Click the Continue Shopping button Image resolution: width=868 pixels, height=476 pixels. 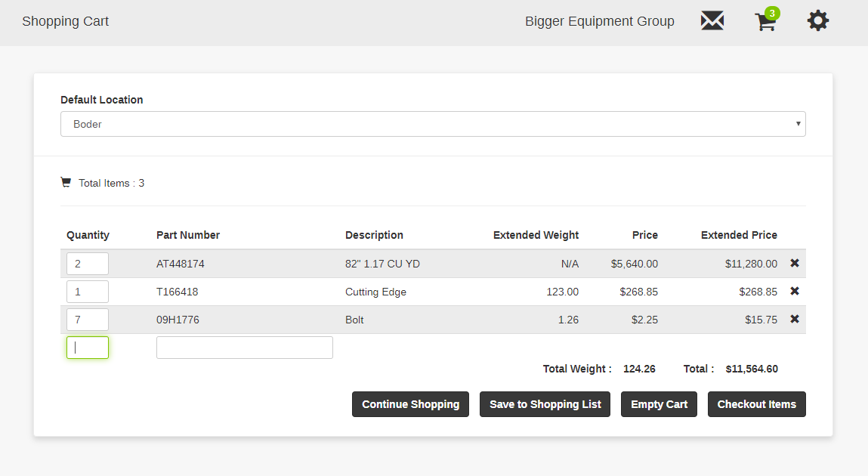(x=410, y=404)
